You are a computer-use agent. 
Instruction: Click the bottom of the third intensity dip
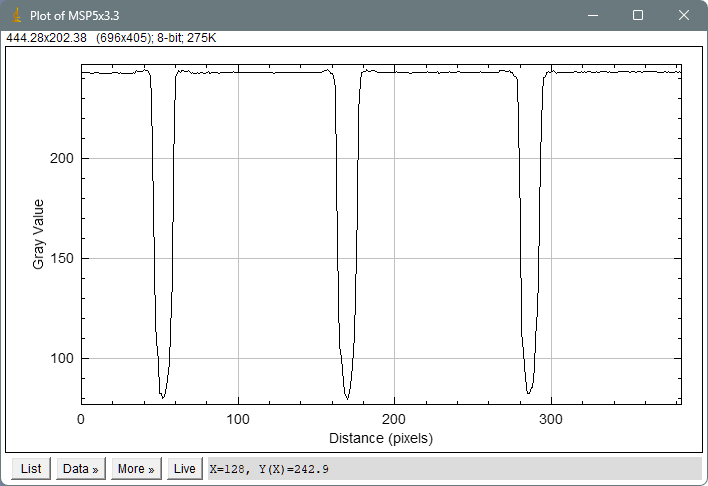[529, 392]
